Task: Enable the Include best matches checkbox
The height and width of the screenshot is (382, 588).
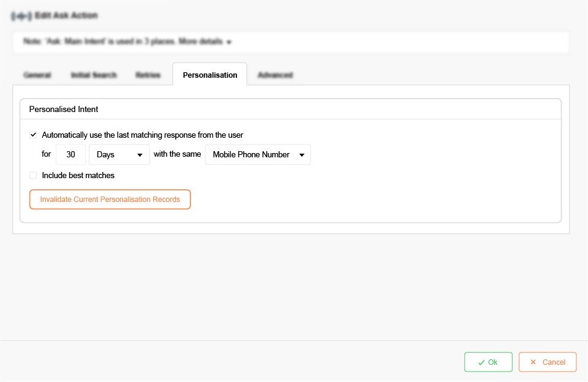Action: (x=33, y=176)
